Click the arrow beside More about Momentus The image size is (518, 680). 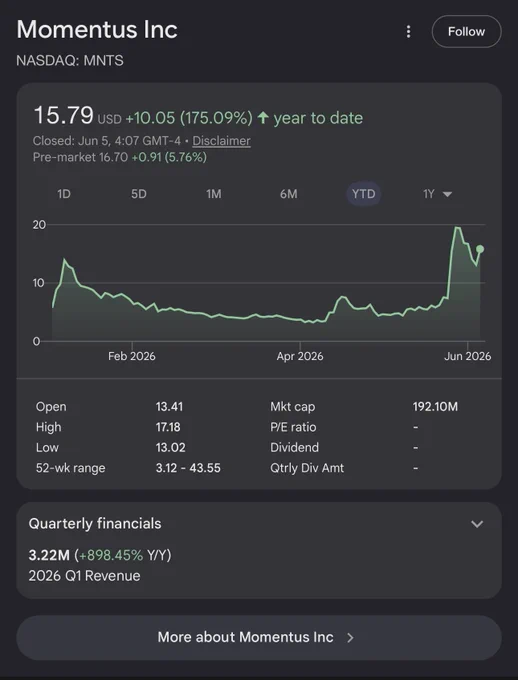pos(351,638)
